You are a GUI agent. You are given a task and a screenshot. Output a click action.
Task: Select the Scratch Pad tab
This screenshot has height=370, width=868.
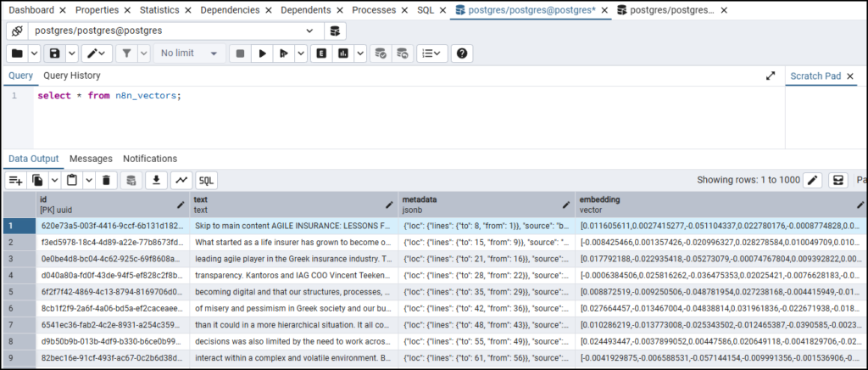pyautogui.click(x=815, y=76)
